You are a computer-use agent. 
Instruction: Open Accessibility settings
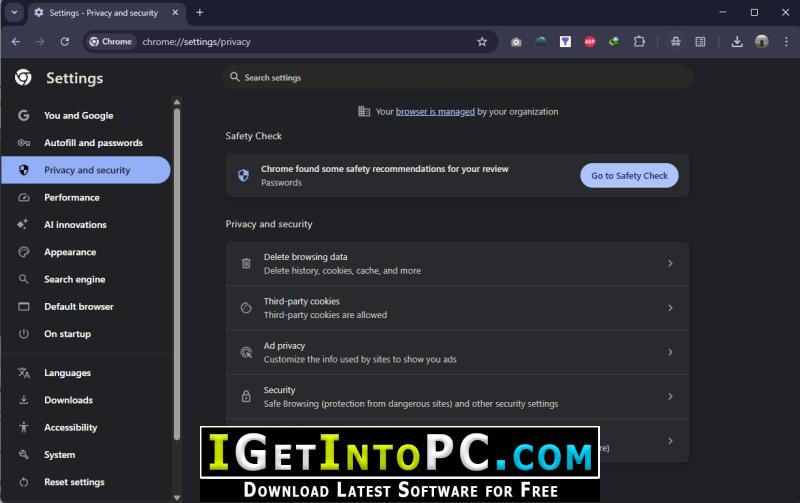[x=87, y=427]
